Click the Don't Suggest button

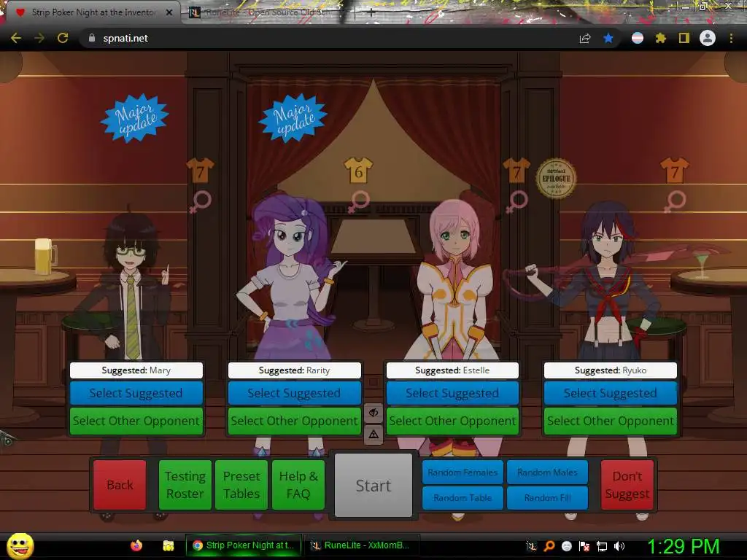[627, 485]
